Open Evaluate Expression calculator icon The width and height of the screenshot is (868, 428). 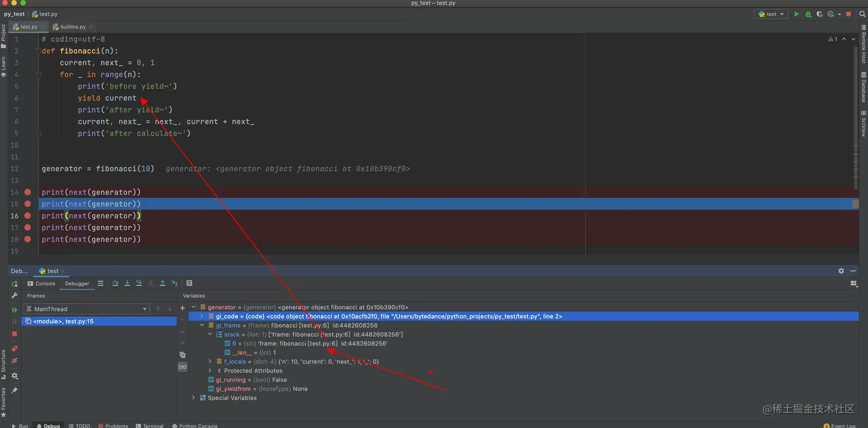[189, 283]
